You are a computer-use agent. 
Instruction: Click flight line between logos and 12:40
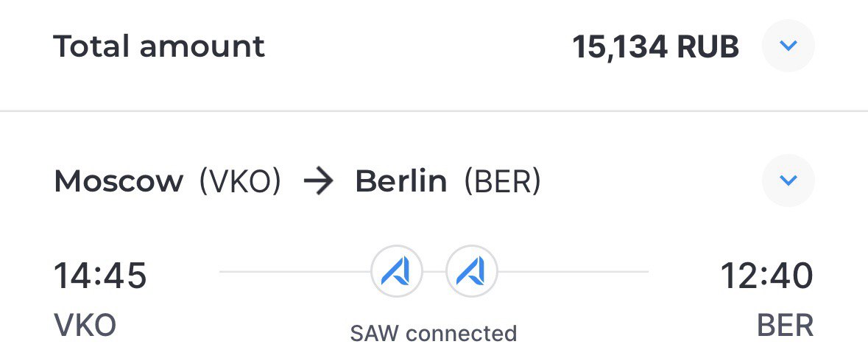point(573,272)
